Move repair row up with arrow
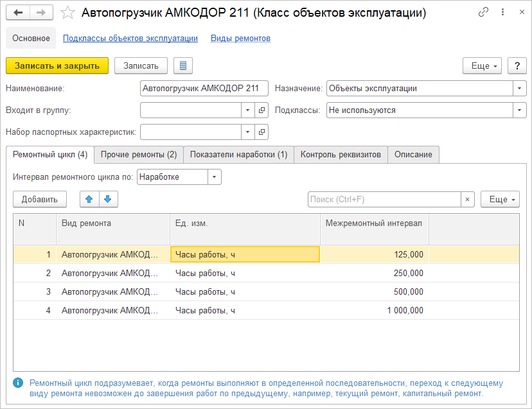The width and height of the screenshot is (532, 409). (x=89, y=199)
